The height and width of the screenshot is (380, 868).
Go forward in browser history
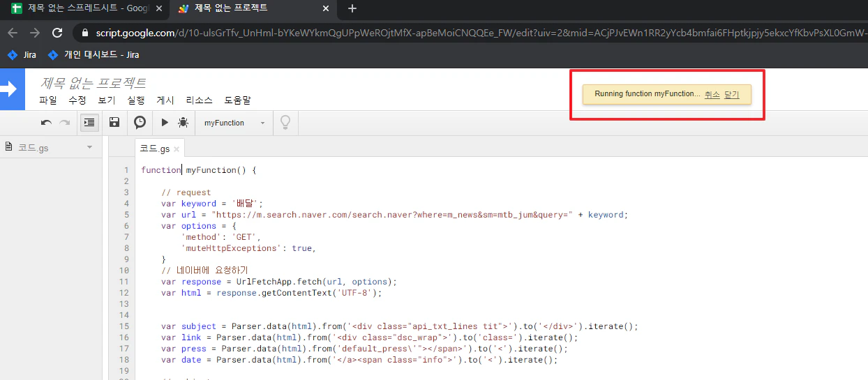(x=35, y=33)
